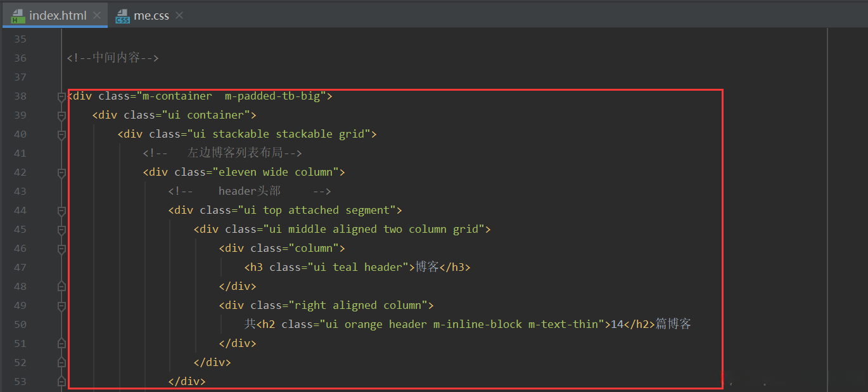Close the index.html editor tab
Screen dimensions: 868x392
(x=96, y=15)
